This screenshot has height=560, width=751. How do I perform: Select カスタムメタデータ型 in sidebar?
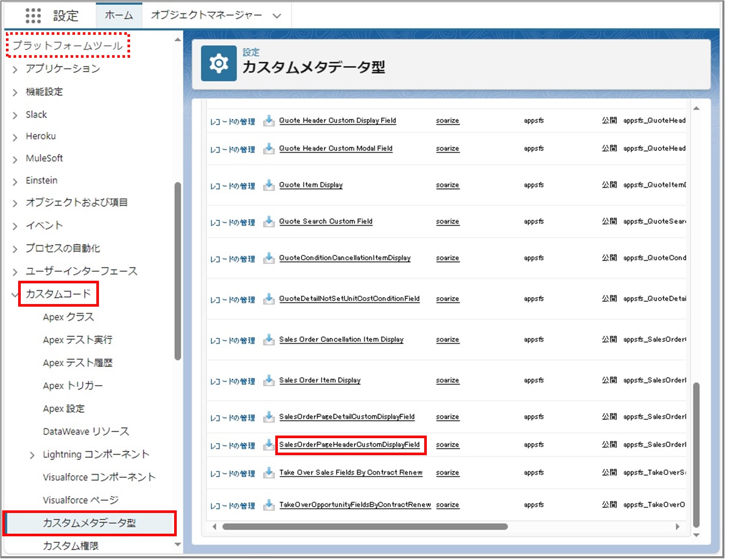(89, 523)
